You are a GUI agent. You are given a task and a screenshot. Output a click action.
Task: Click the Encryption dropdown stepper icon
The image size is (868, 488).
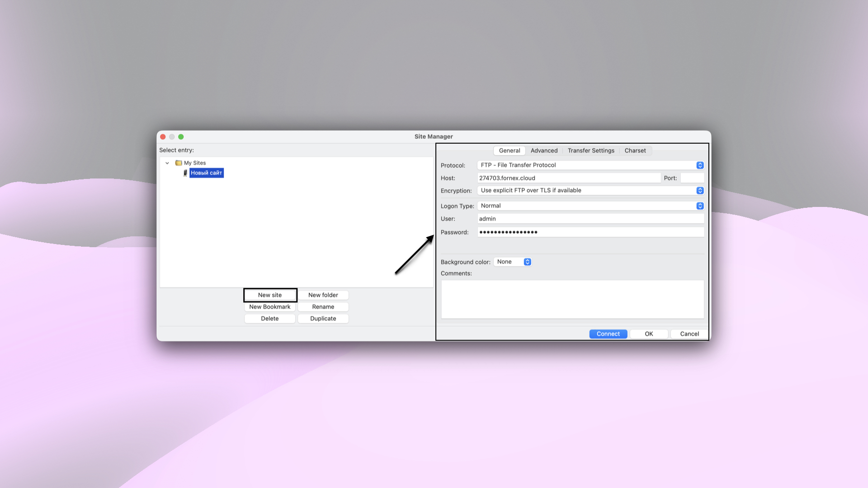(700, 190)
